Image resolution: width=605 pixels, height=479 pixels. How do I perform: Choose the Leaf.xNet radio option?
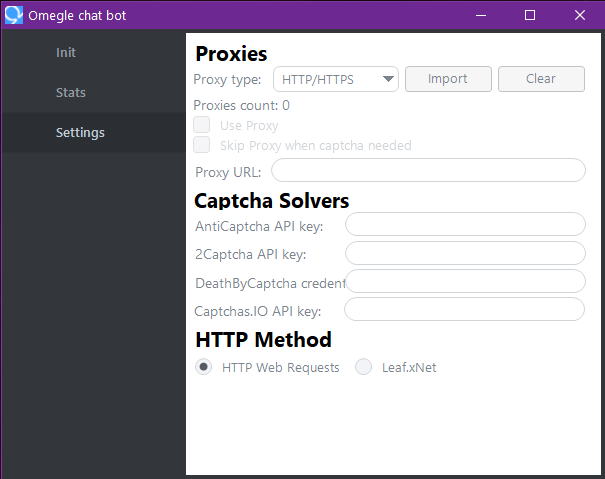364,367
